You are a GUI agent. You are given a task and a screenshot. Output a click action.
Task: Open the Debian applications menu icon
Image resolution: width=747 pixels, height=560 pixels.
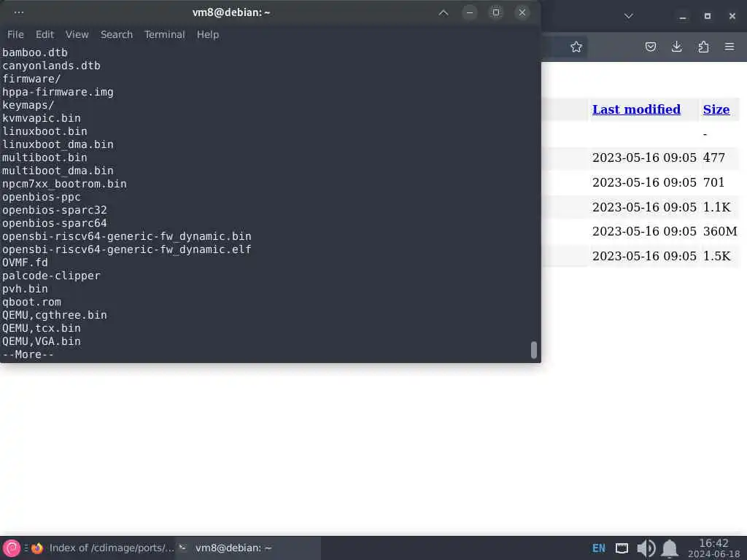(12, 548)
